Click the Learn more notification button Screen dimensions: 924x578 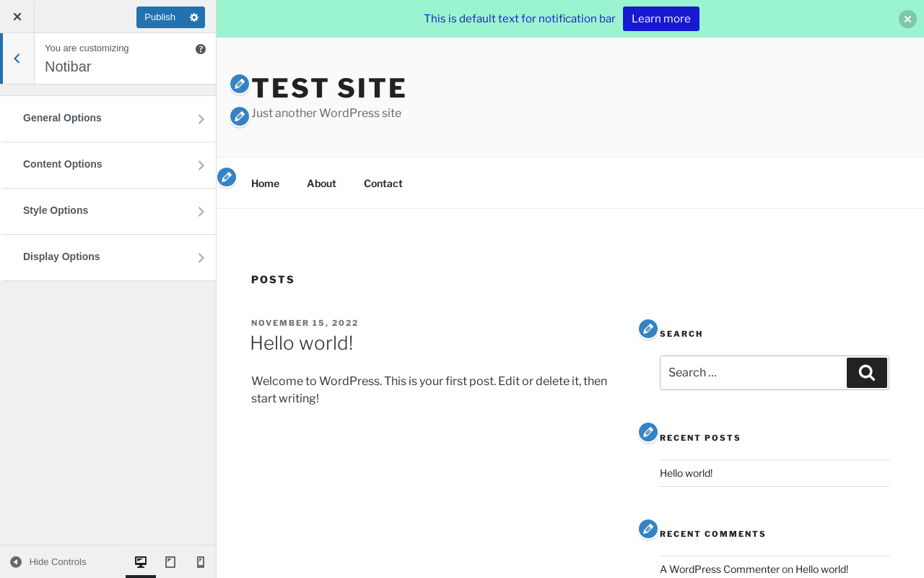[x=661, y=19]
